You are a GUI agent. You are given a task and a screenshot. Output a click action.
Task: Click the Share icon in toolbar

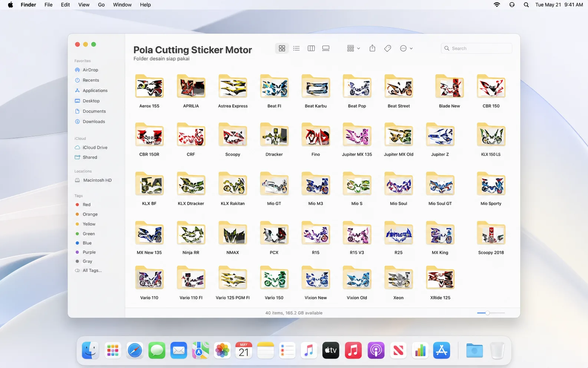(x=372, y=48)
